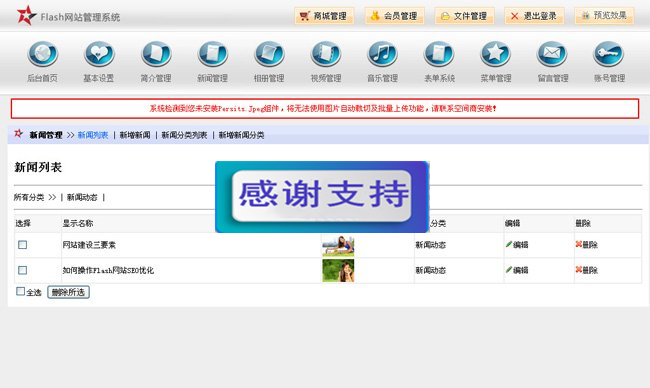
Task: Switch to 新闻列表 tab link
Action: tap(93, 135)
